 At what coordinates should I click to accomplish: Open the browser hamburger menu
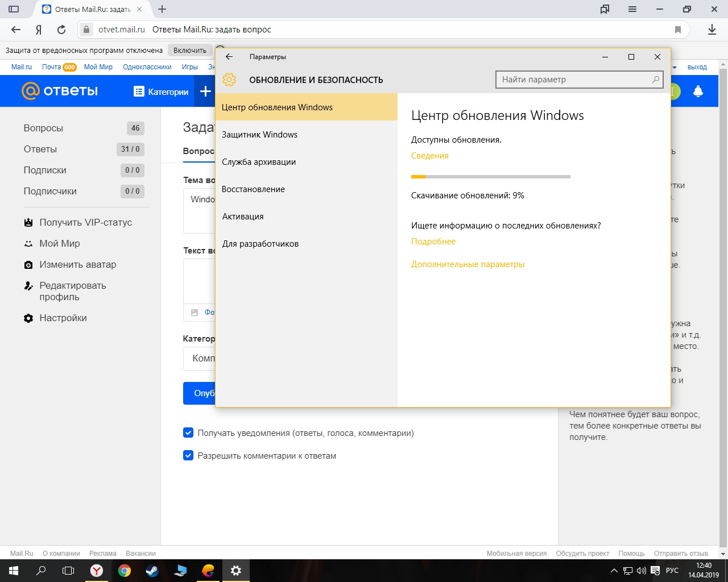(632, 9)
